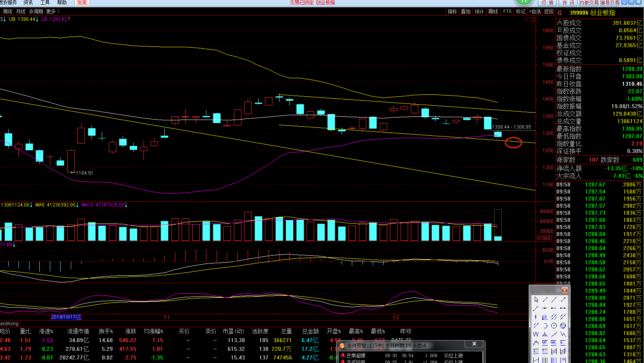This screenshot has width=644, height=363.
Task: Click the 统计 statistics button
Action: click(480, 11)
